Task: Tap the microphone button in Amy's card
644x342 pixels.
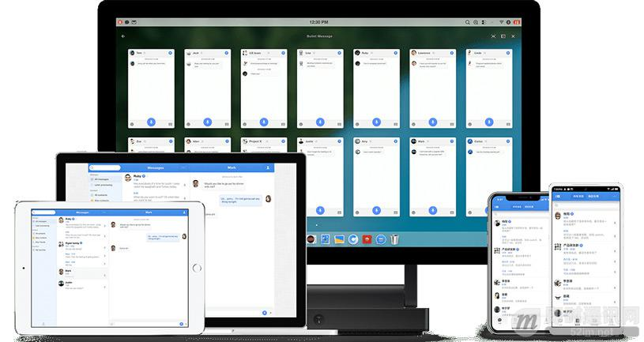Action: tap(376, 210)
